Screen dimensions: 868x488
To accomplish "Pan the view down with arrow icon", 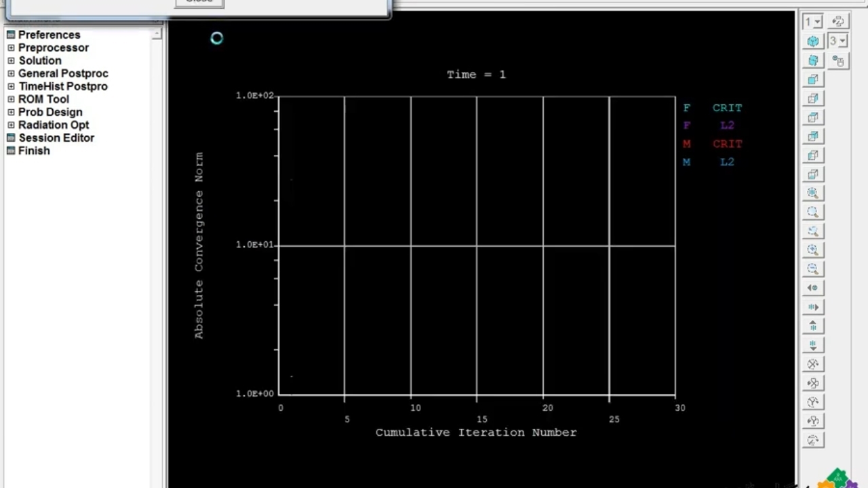I will 813,345.
